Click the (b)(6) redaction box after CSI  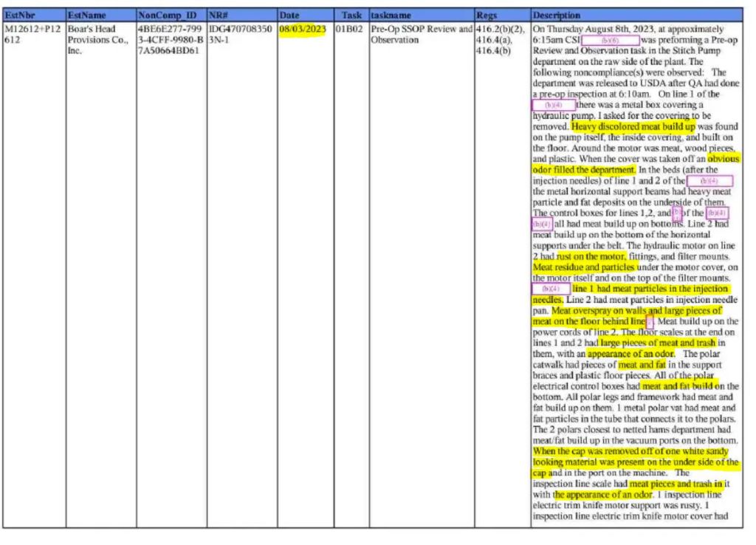[x=610, y=40]
